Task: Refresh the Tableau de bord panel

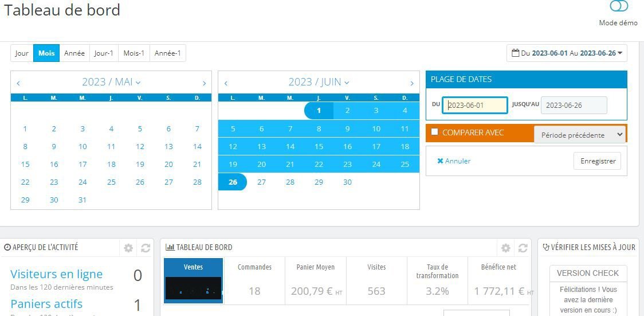Action: coord(523,248)
